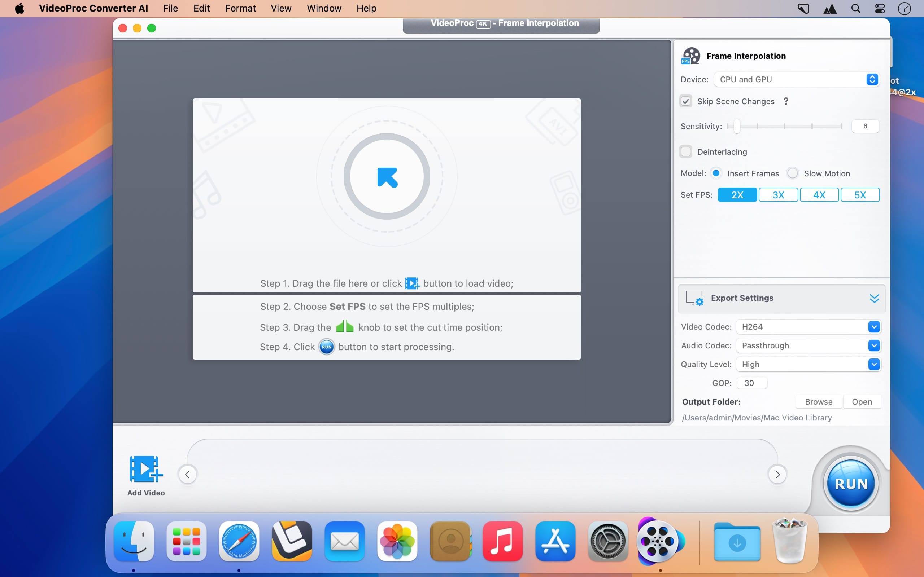This screenshot has height=577, width=924.
Task: Click the right arrow beside the video queue
Action: 777,474
